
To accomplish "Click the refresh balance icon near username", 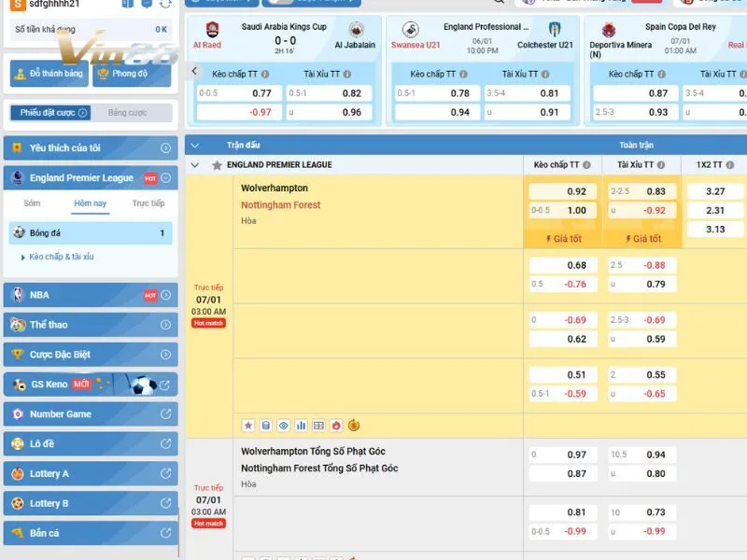I will pyautogui.click(x=165, y=4).
